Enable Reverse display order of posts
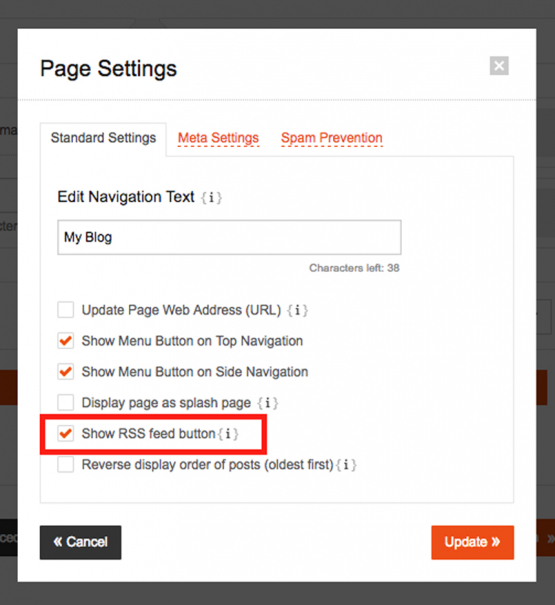The width and height of the screenshot is (555, 605). (66, 465)
